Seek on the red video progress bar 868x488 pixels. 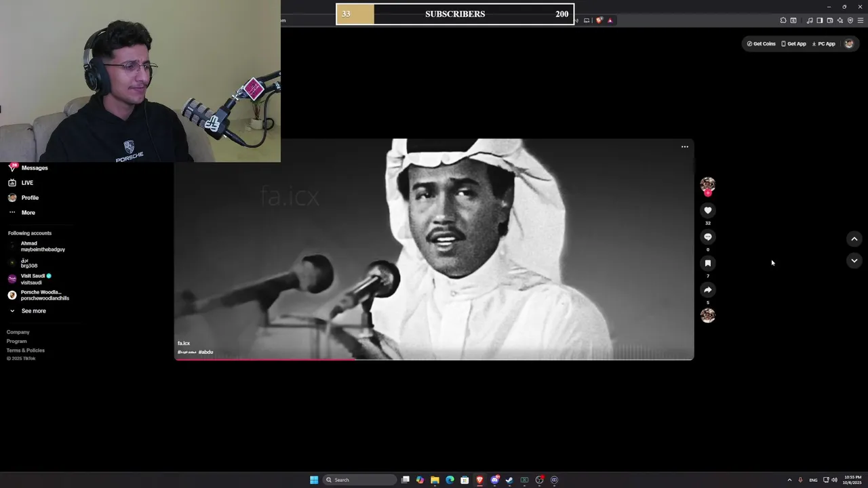pos(434,359)
